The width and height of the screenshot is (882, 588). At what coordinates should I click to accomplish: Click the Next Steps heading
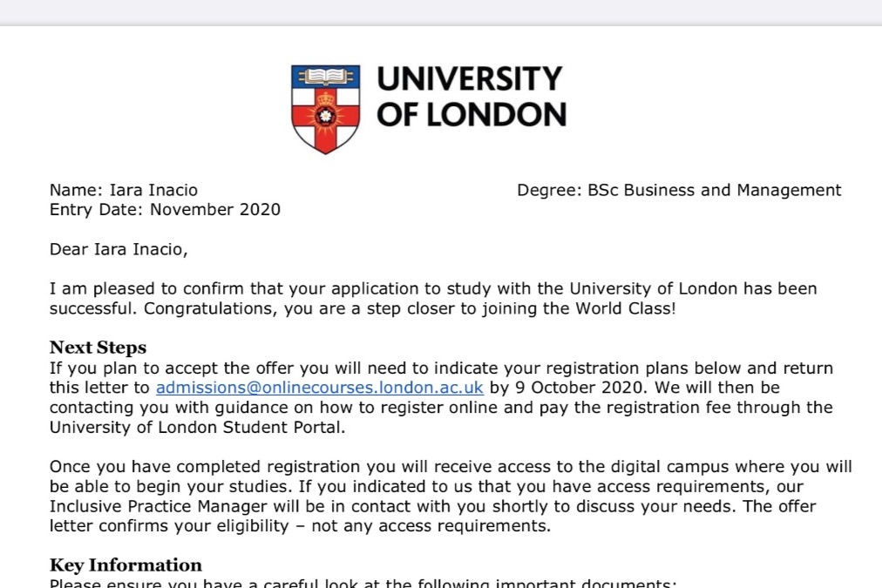pos(98,348)
